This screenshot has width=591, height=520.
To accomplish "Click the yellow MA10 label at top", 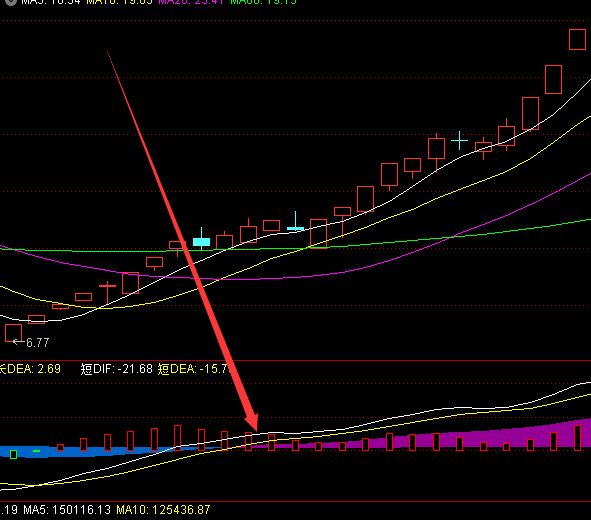I will point(119,2).
